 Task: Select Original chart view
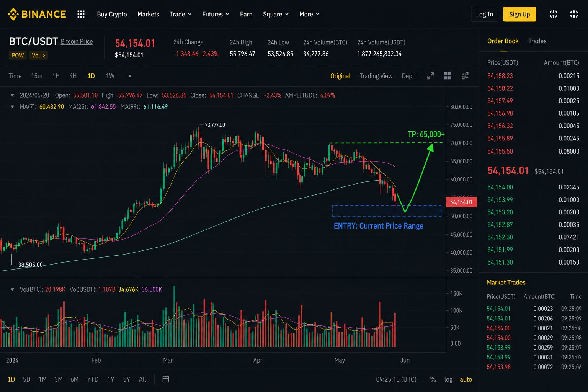340,76
